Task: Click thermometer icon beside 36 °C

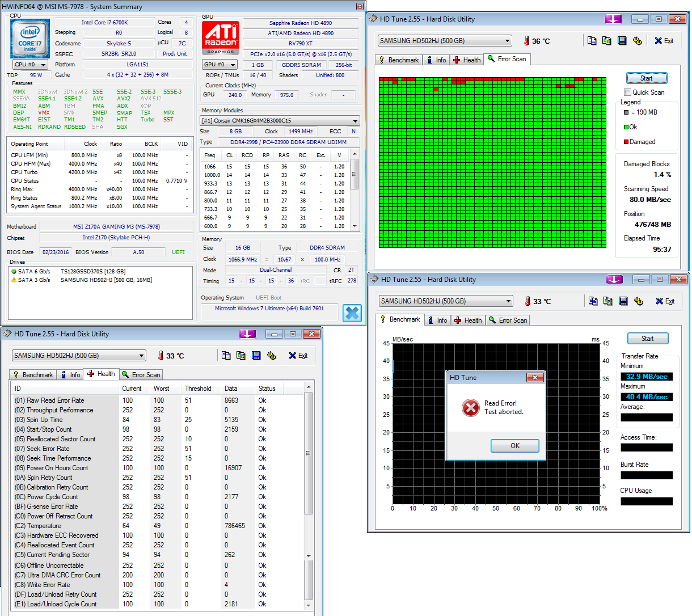Action: tap(526, 41)
